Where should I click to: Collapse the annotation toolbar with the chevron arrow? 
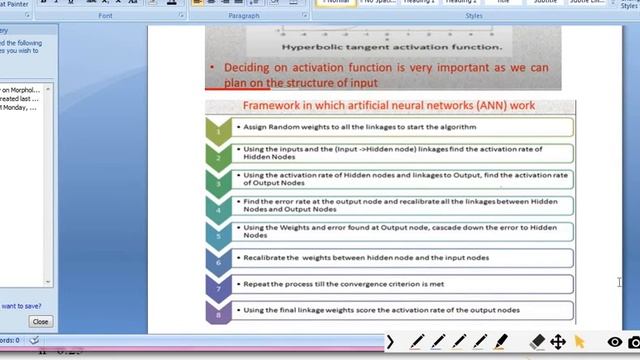(x=390, y=342)
